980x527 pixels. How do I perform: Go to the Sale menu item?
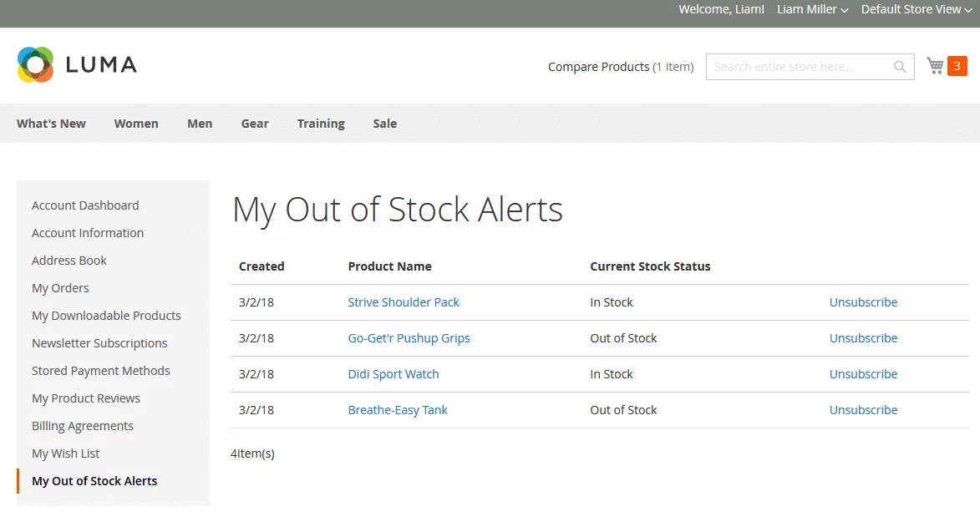coord(384,124)
